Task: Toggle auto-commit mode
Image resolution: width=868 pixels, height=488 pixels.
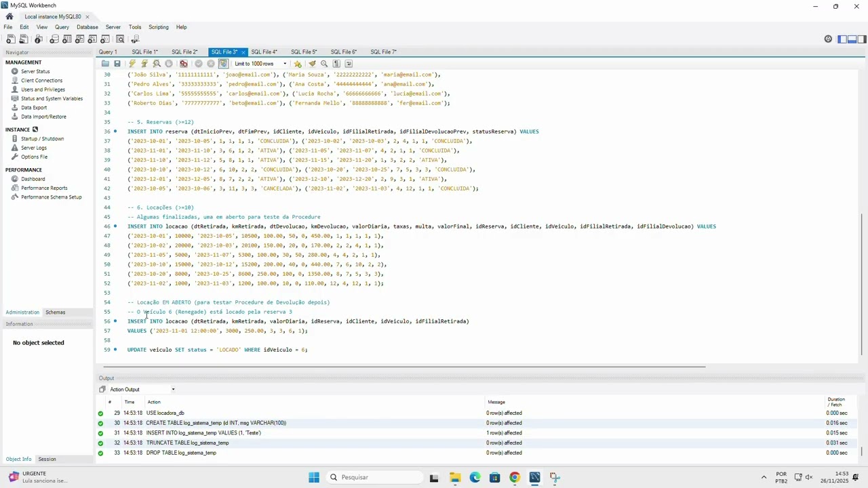Action: tap(223, 64)
